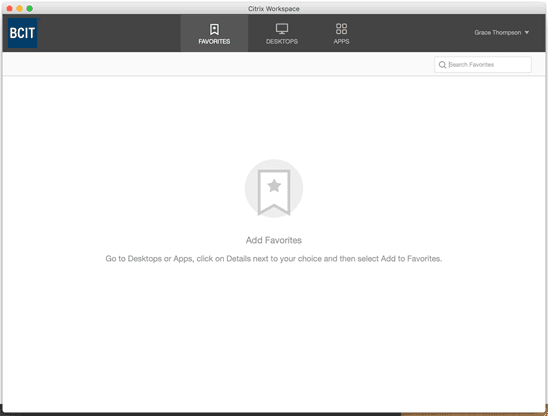Switch to the APPS tab label

(341, 41)
